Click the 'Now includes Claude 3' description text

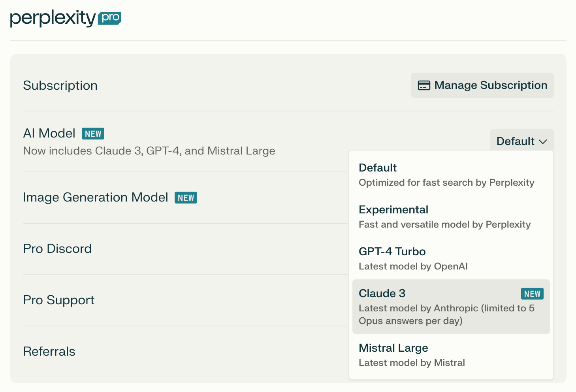(x=149, y=151)
